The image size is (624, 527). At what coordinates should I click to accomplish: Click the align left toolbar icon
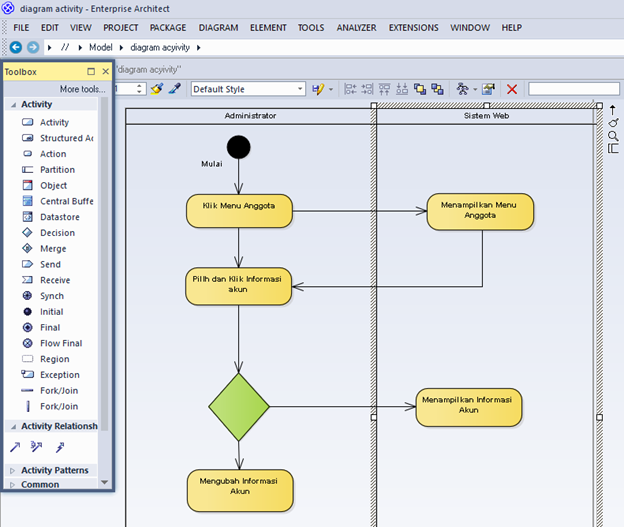[x=350, y=89]
